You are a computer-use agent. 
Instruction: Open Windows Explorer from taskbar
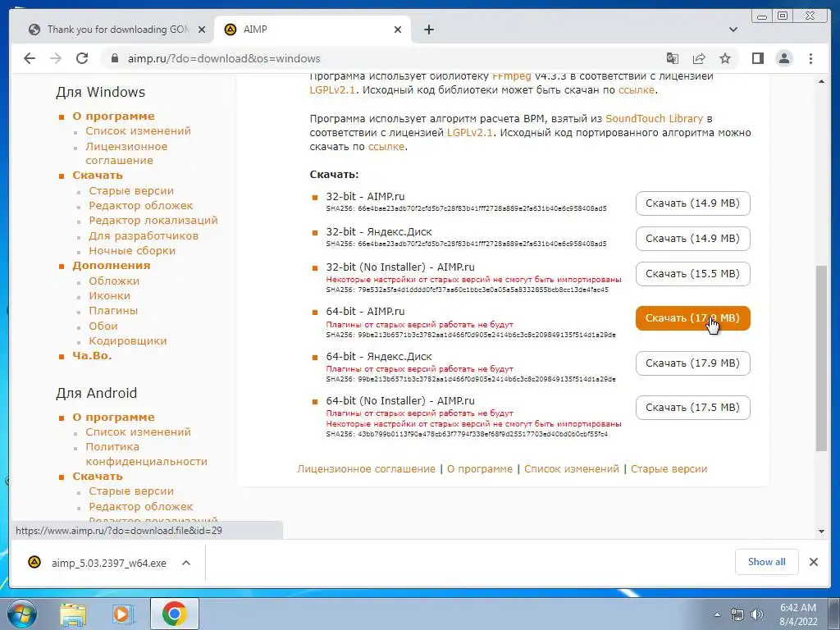coord(73,614)
